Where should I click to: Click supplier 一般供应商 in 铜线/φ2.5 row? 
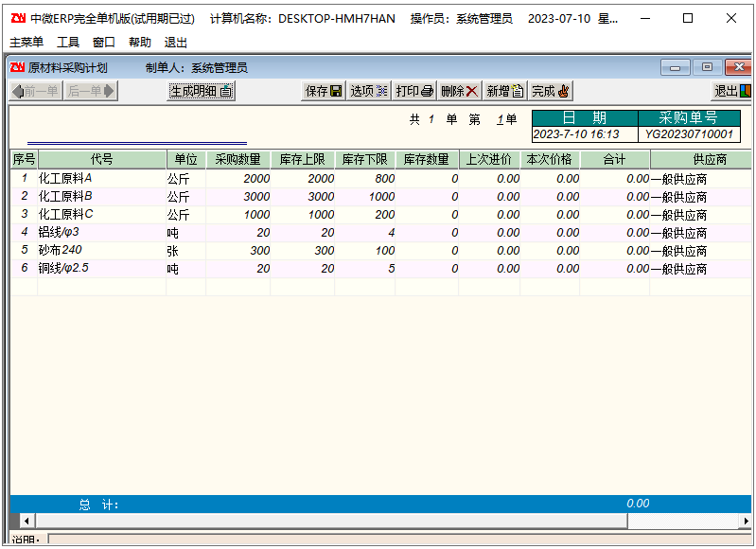(x=701, y=268)
